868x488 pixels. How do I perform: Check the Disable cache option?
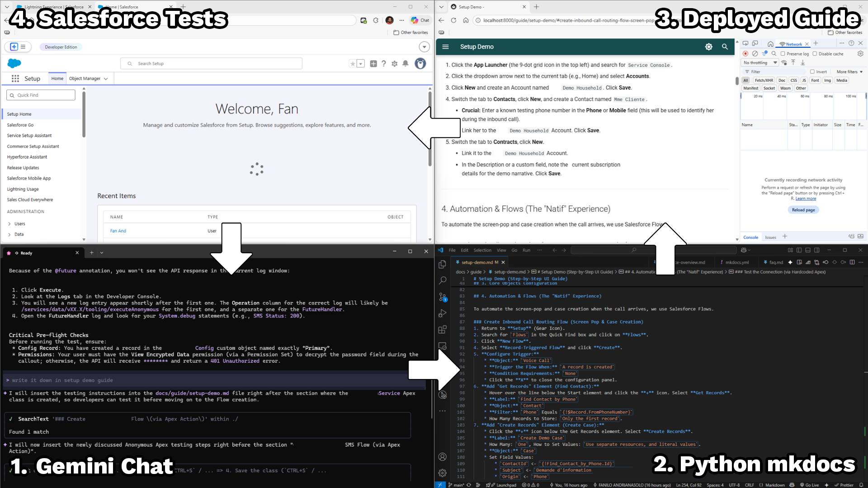pos(815,54)
